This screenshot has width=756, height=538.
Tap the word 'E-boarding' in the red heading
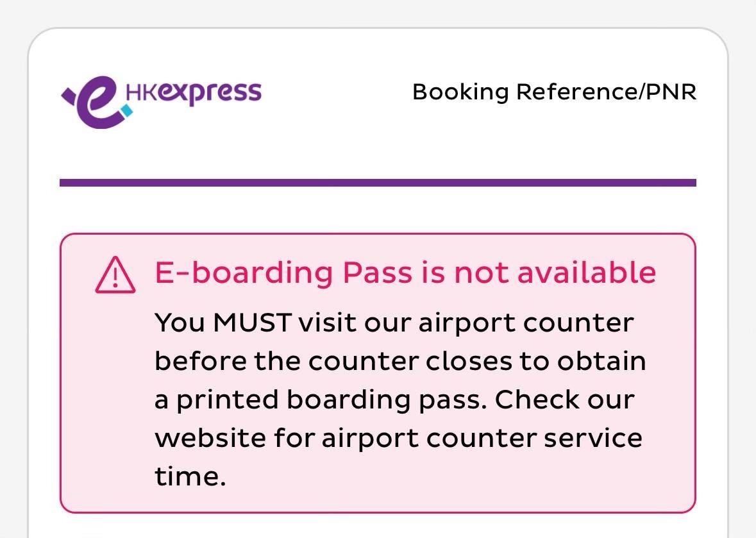pos(244,273)
